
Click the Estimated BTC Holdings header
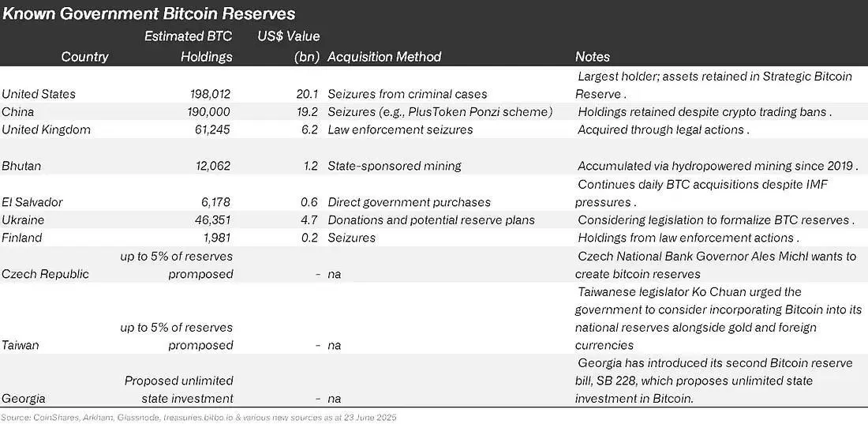189,47
